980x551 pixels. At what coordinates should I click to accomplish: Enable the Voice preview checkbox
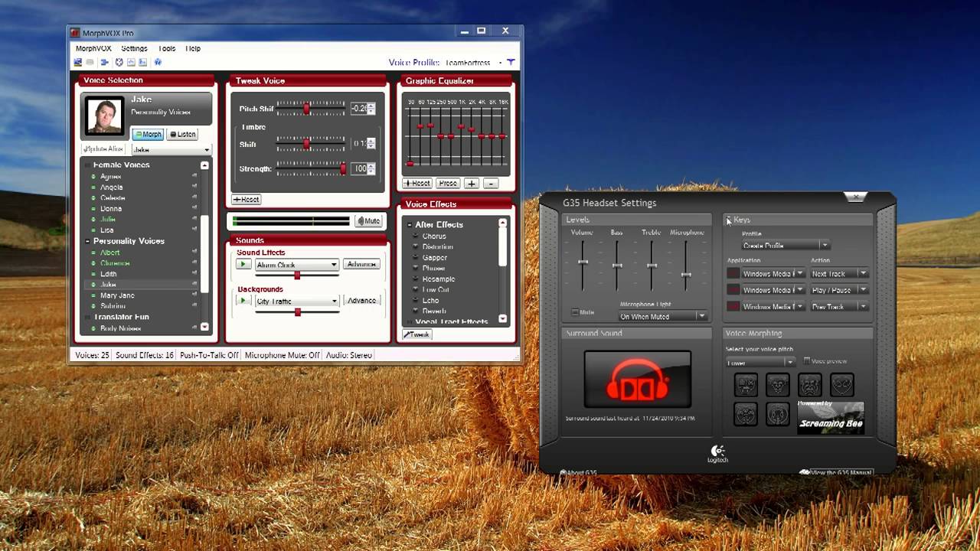tap(807, 360)
